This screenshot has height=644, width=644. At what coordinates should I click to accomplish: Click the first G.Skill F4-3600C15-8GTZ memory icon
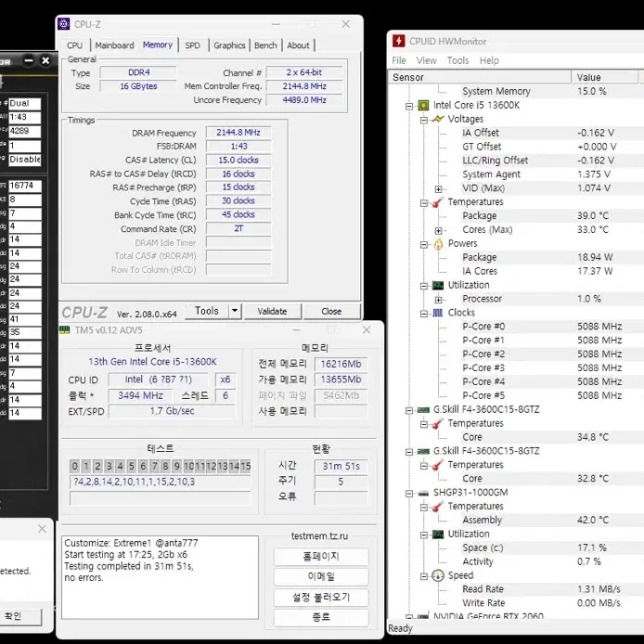(x=423, y=410)
